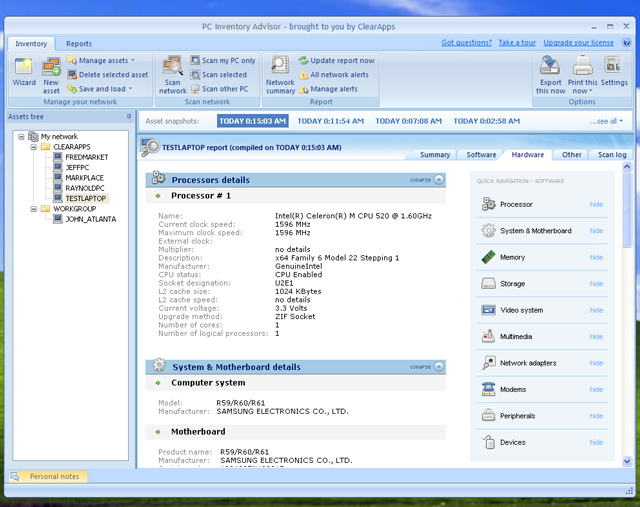640x507 pixels.
Task: Pin the Assets tree panel
Action: 129,116
